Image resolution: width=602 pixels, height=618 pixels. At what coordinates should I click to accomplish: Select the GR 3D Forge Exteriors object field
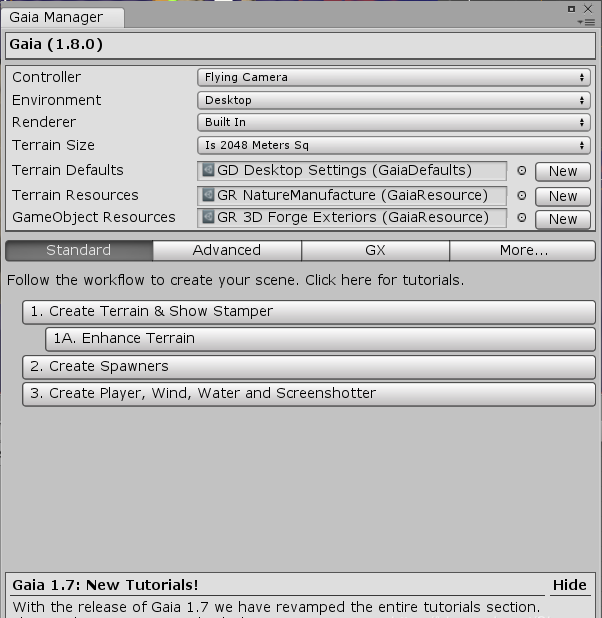pyautogui.click(x=352, y=218)
